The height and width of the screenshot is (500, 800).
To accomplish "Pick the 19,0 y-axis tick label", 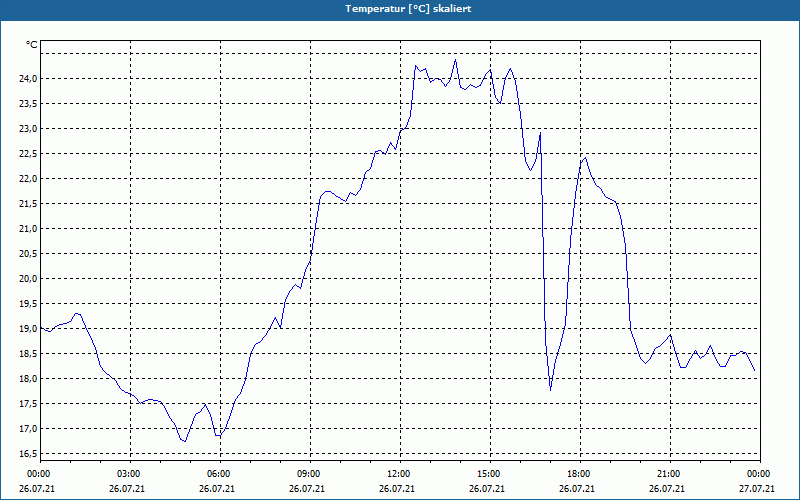I will pyautogui.click(x=29, y=329).
